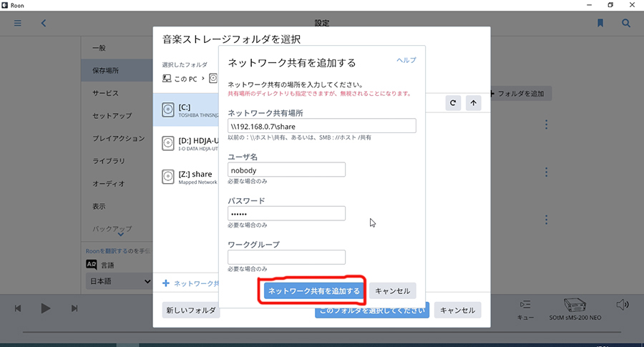Skip to next track
This screenshot has width=644, height=347.
[74, 308]
